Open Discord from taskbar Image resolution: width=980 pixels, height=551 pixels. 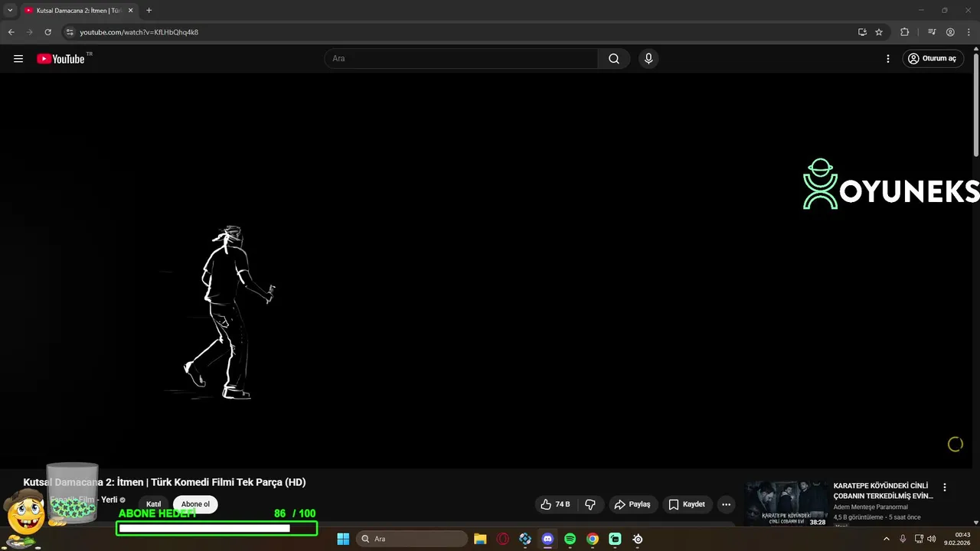[547, 539]
